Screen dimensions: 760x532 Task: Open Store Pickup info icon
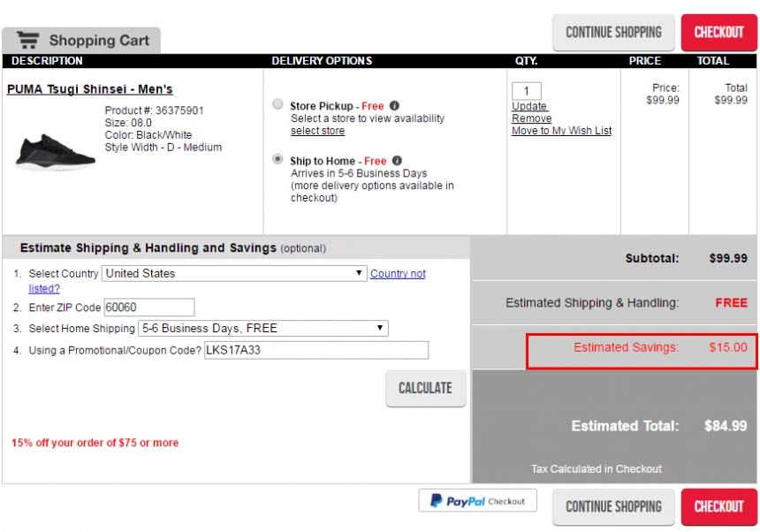click(394, 106)
